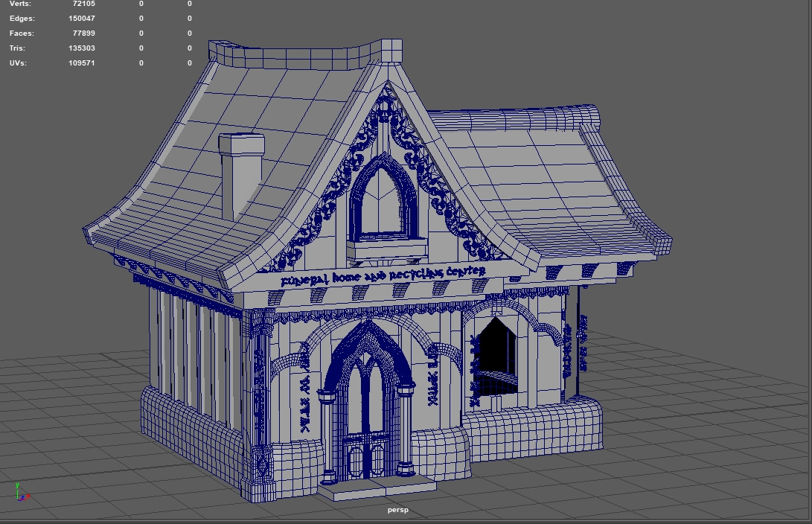This screenshot has height=524, width=812.
Task: Click the UVs label in the HUD
Action: (x=18, y=63)
